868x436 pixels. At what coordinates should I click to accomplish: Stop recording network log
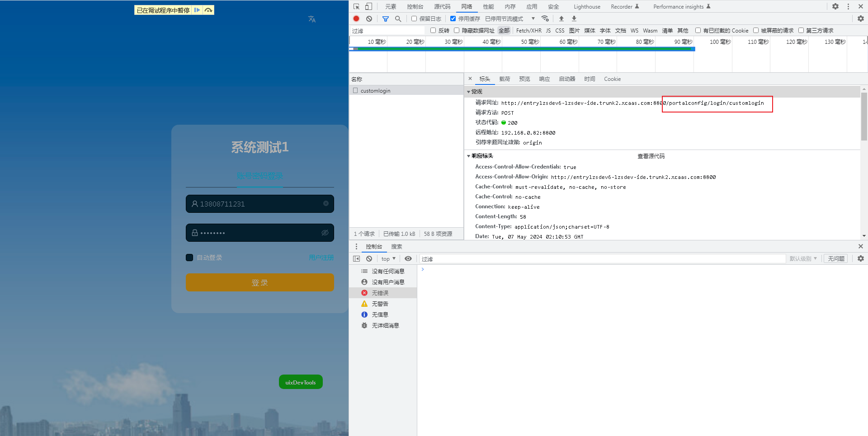point(356,19)
